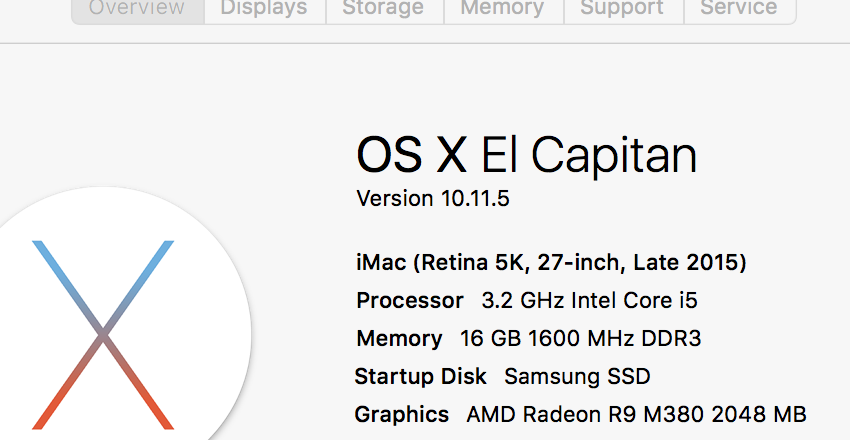
Task: Select the Memory tab
Action: [x=503, y=10]
